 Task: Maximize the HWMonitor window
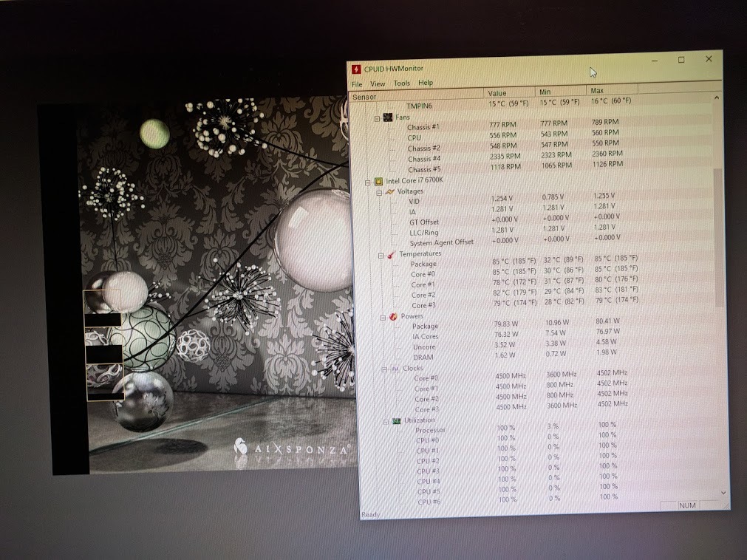[x=681, y=60]
